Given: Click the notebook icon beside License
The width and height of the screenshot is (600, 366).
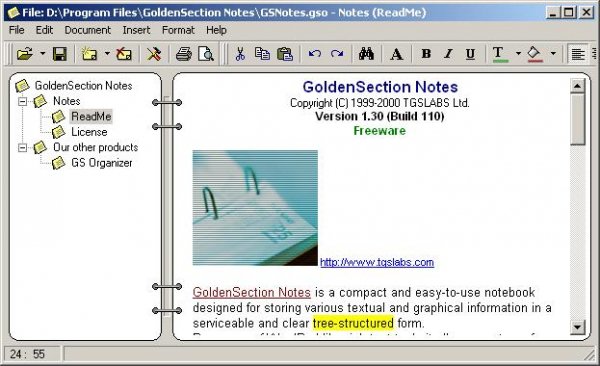Looking at the screenshot, I should 59,132.
